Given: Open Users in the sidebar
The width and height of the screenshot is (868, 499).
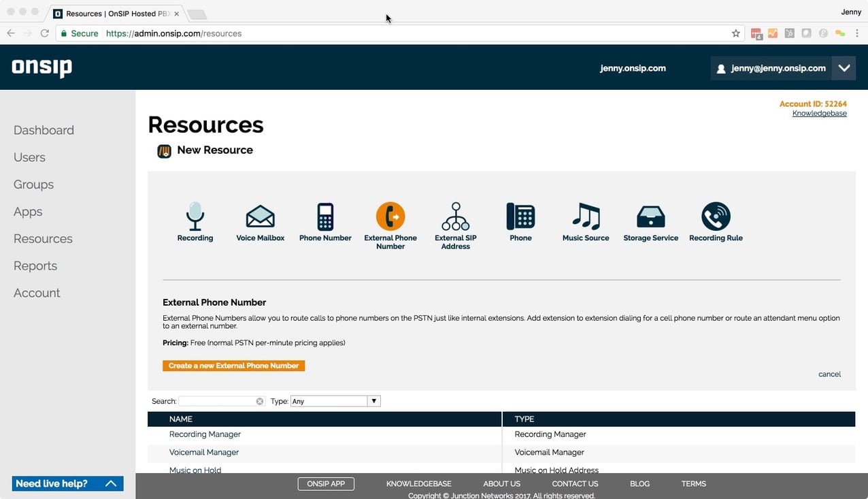Looking at the screenshot, I should point(29,157).
